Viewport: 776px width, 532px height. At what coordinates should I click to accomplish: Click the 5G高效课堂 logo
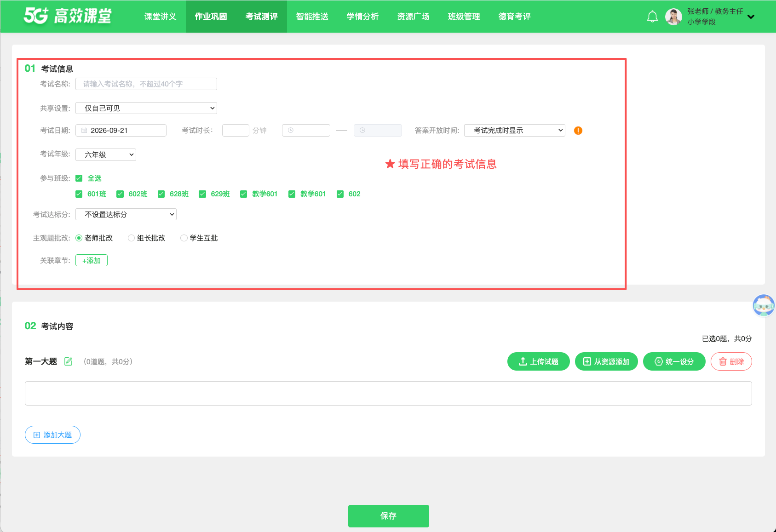click(x=68, y=16)
